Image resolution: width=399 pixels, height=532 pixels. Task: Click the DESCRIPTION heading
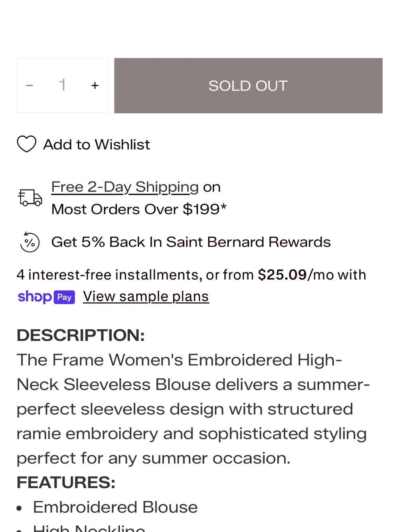coord(81,335)
